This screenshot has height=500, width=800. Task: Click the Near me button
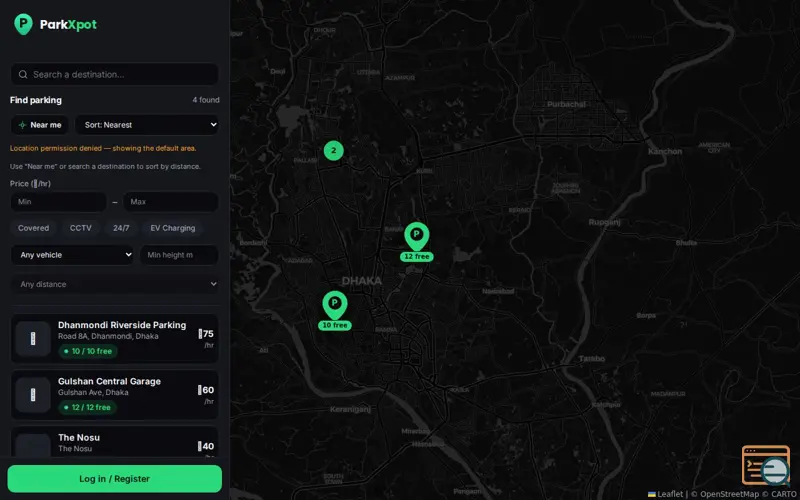tap(40, 125)
